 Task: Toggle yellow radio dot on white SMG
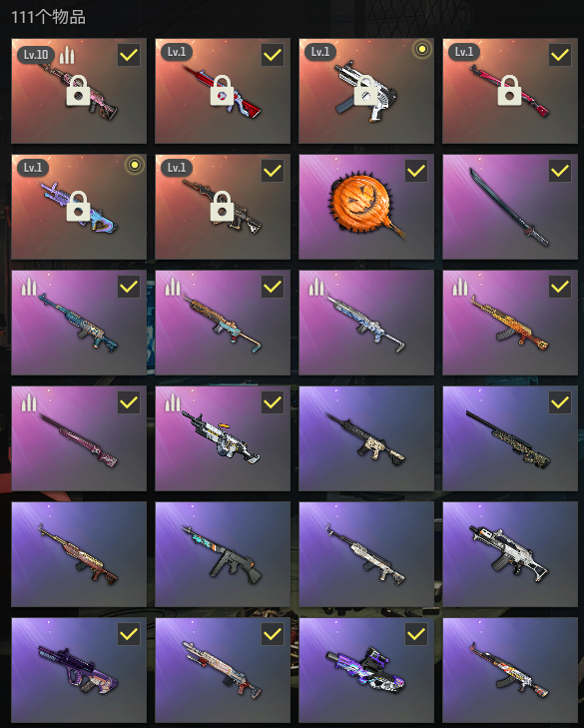click(422, 49)
